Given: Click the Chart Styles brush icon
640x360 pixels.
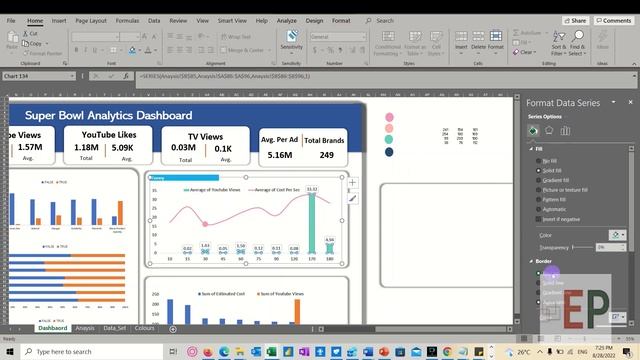Looking at the screenshot, I should click(353, 199).
